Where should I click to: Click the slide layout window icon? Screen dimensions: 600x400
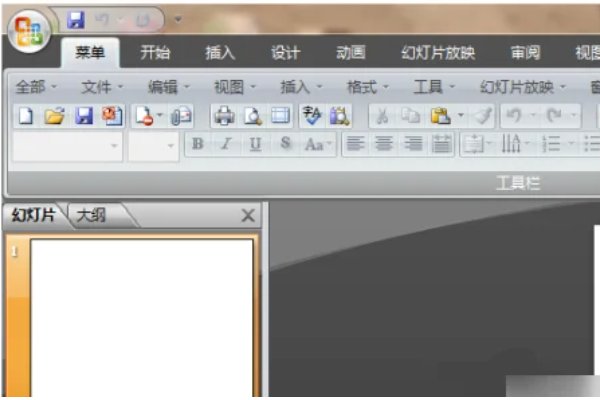coord(280,116)
